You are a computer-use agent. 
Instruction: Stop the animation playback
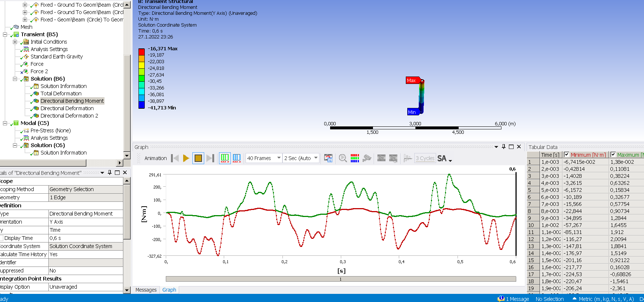pyautogui.click(x=198, y=158)
